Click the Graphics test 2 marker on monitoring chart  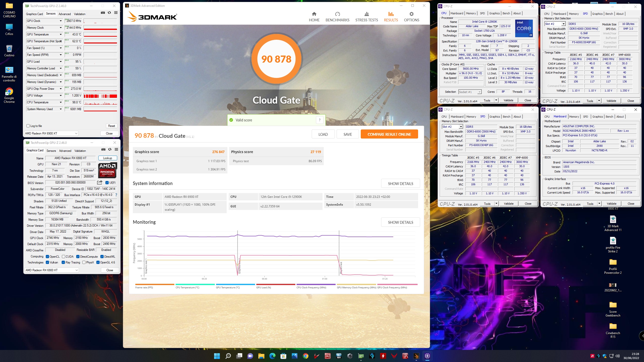(x=239, y=266)
